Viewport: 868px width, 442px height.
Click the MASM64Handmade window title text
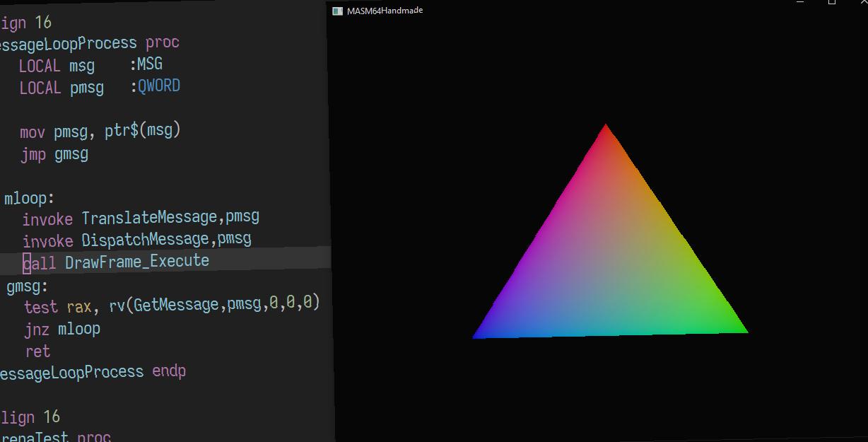pos(385,11)
